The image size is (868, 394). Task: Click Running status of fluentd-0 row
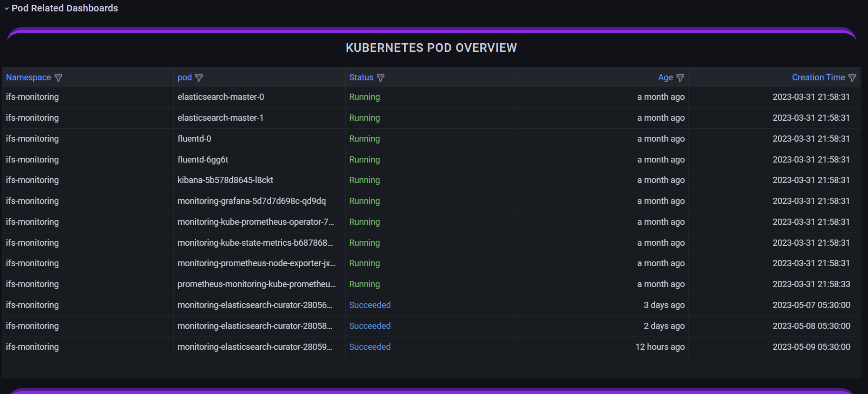(364, 139)
